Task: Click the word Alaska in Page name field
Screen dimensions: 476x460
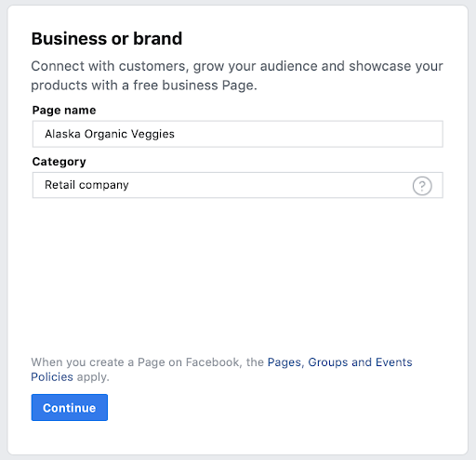Action: [x=63, y=134]
